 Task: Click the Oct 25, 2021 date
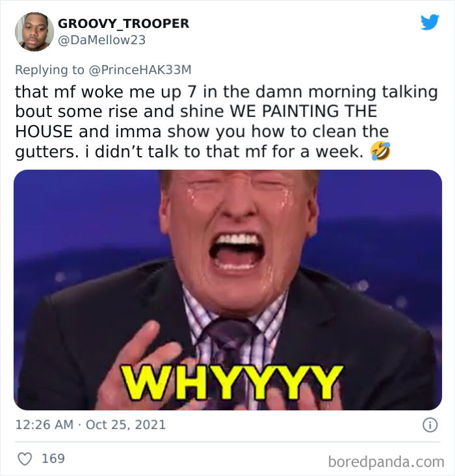coord(125,425)
